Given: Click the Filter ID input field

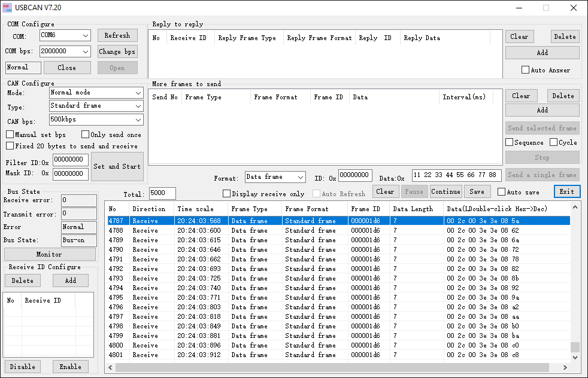Looking at the screenshot, I should pos(71,160).
